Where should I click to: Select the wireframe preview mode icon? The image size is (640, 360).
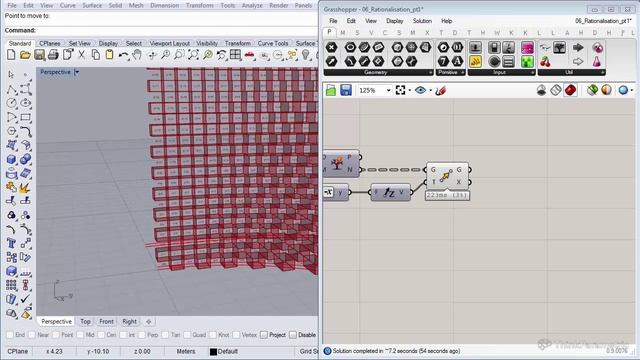556,90
